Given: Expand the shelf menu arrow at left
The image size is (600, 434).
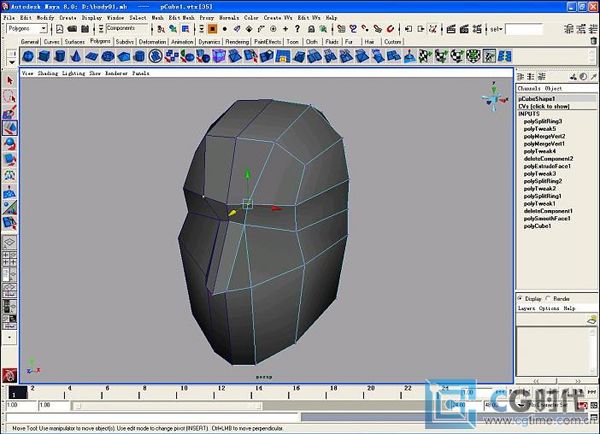Looking at the screenshot, I should [12, 62].
